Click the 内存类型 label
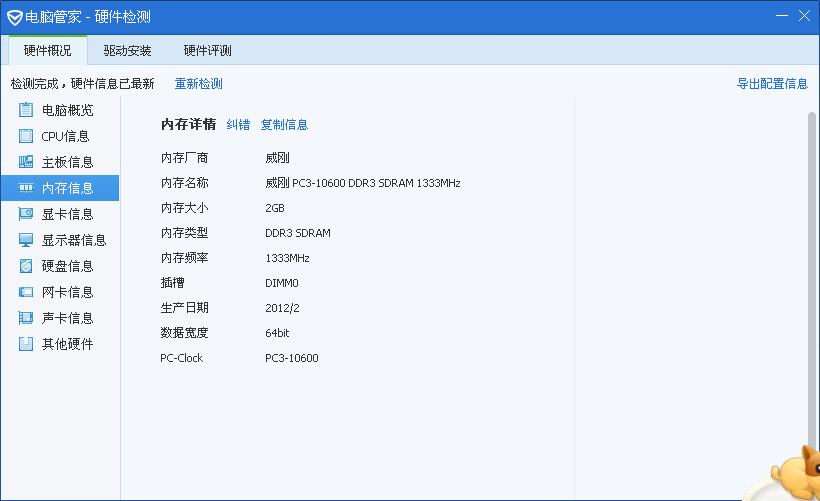Viewport: 820px width, 501px height. (x=185, y=233)
